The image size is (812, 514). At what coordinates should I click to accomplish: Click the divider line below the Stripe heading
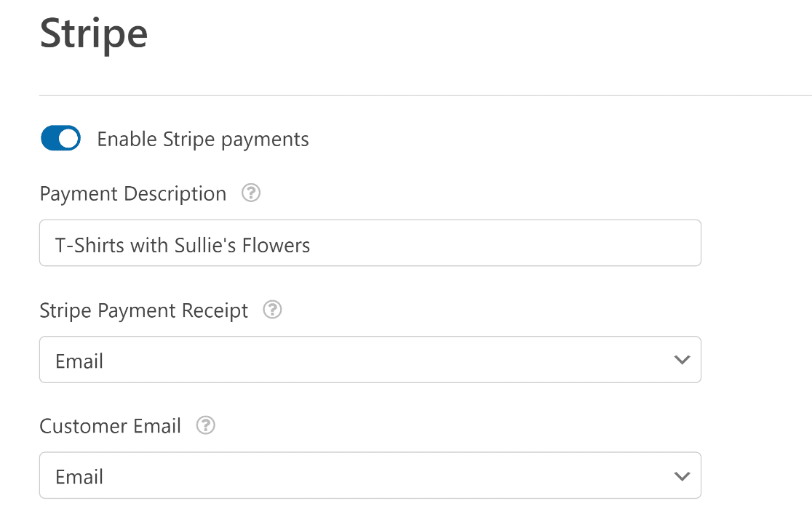(425, 95)
